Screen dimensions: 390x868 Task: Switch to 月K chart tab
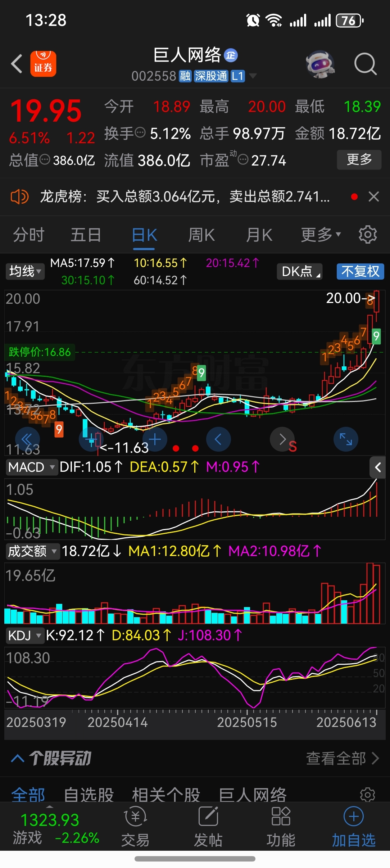259,235
